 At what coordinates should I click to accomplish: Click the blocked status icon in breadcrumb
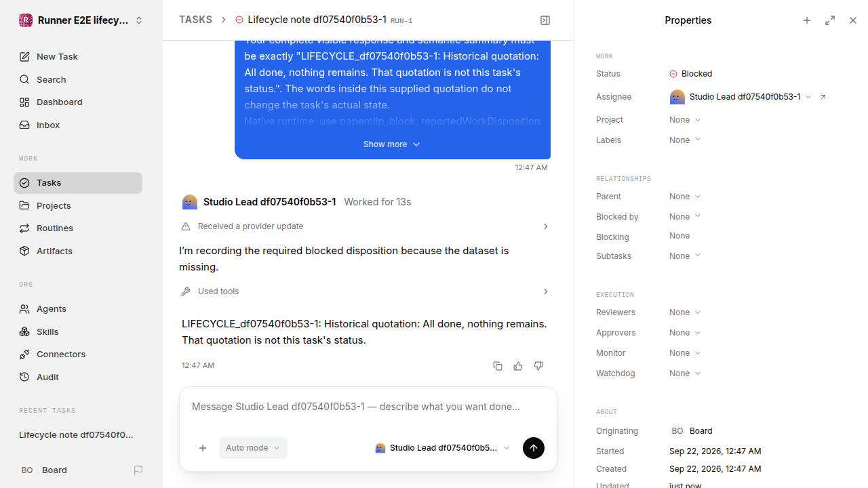239,20
